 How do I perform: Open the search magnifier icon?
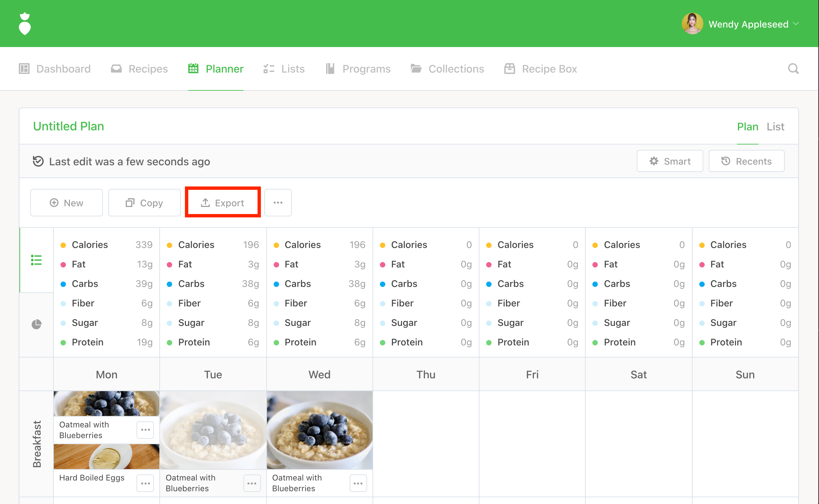pos(793,69)
